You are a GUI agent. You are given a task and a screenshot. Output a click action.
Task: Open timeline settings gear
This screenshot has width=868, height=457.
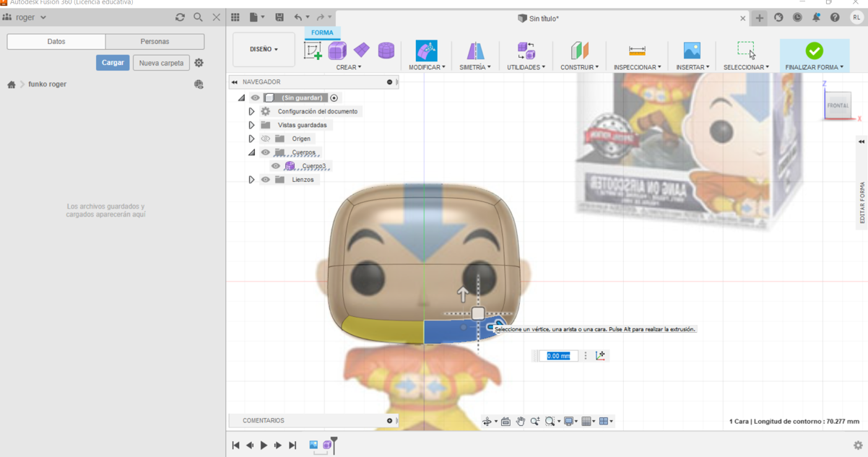tap(858, 445)
